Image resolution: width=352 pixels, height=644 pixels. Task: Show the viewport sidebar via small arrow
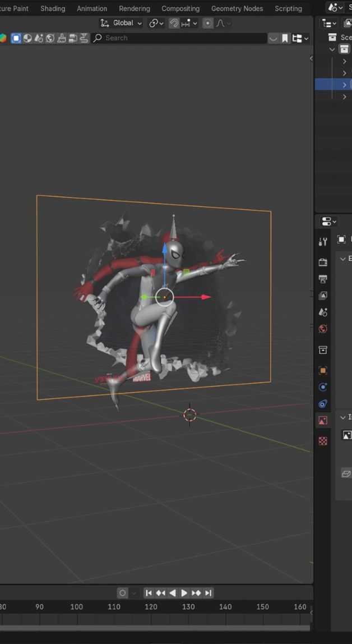click(x=311, y=58)
